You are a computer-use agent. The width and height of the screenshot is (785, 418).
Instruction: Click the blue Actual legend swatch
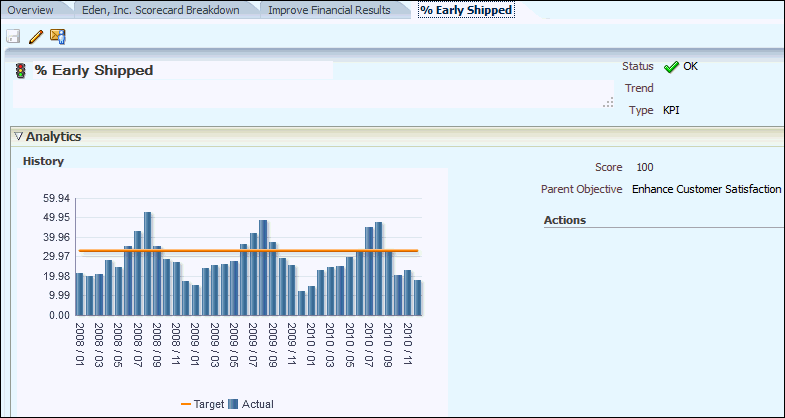pyautogui.click(x=233, y=404)
